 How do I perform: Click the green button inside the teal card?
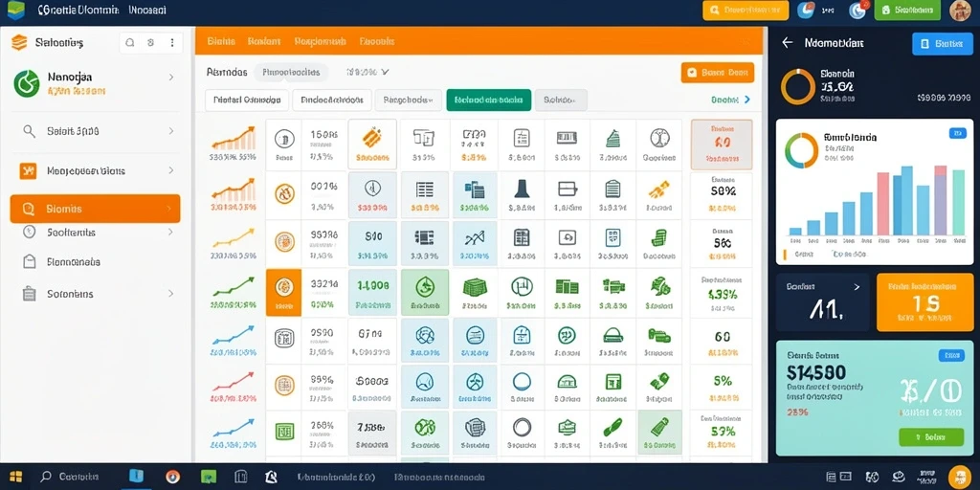click(x=930, y=436)
